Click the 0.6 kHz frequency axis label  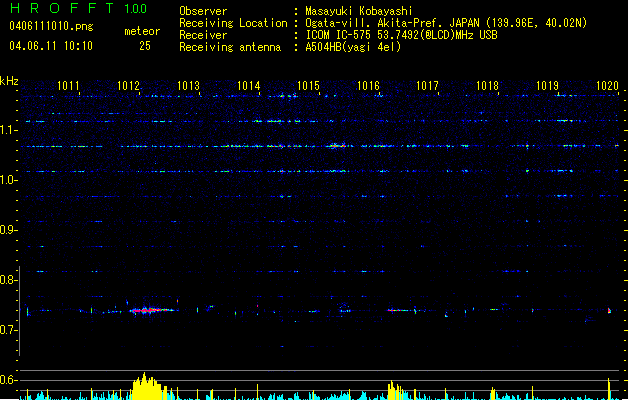coord(8,380)
